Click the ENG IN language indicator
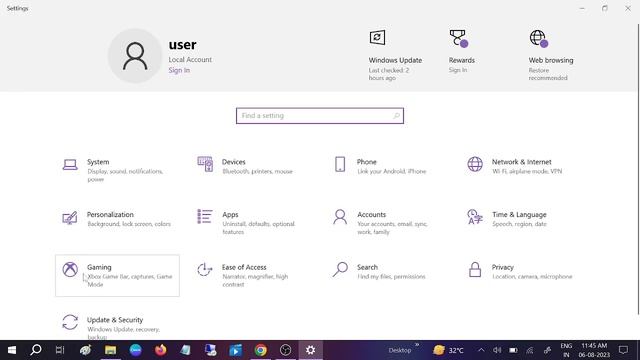640x360 pixels. (x=566, y=350)
